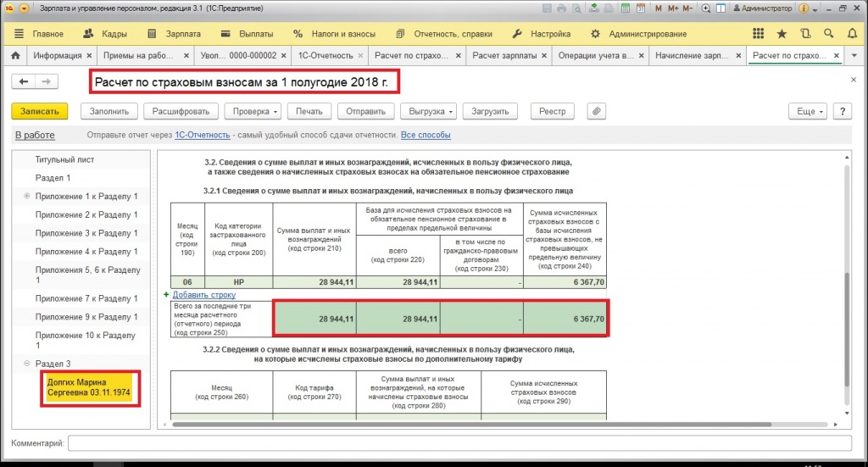Image resolution: width=868 pixels, height=467 pixels.
Task: Switch to the Информация tab
Action: pos(57,55)
